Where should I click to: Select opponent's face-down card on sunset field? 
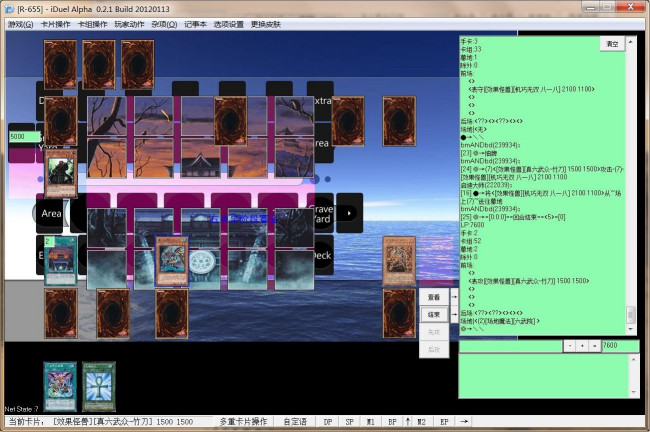(x=230, y=121)
